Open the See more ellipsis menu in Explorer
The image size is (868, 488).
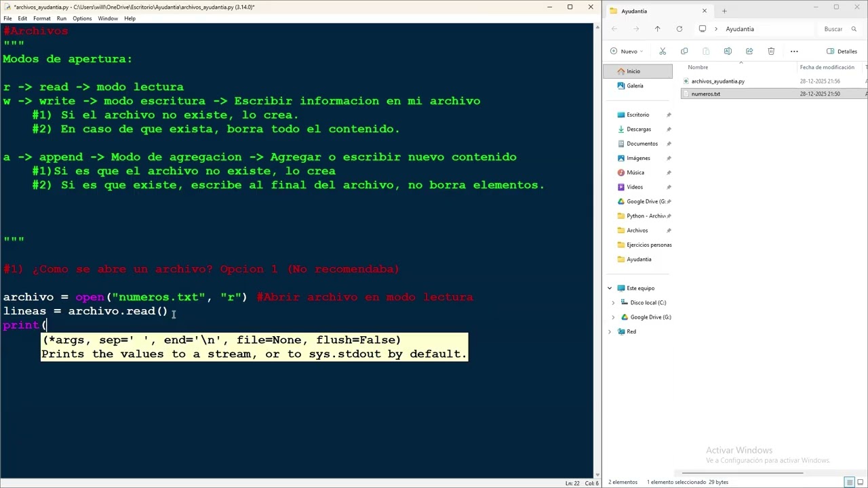click(x=794, y=52)
